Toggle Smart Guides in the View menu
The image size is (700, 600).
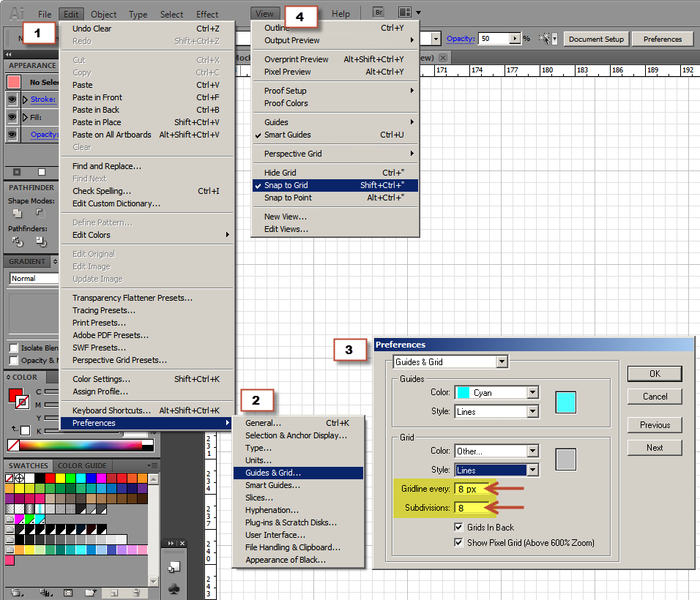tap(335, 135)
